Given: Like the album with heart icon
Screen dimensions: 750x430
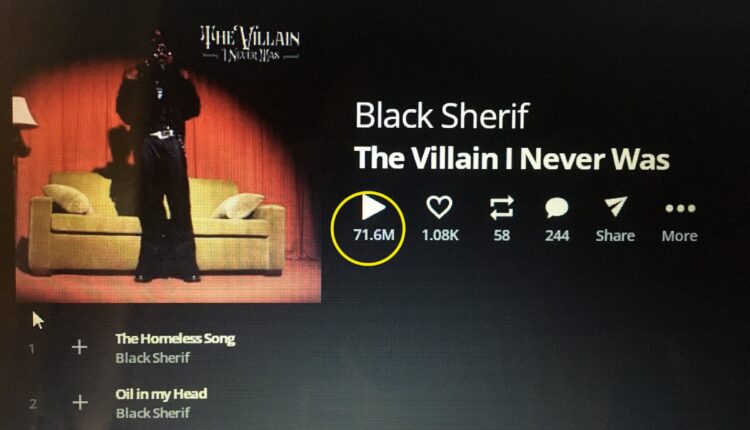Looking at the screenshot, I should point(439,207).
